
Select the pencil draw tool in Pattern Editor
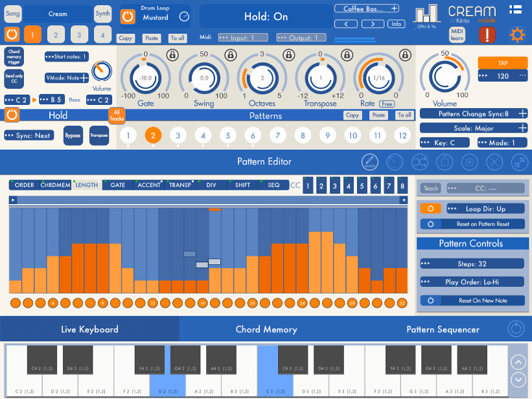coord(370,162)
